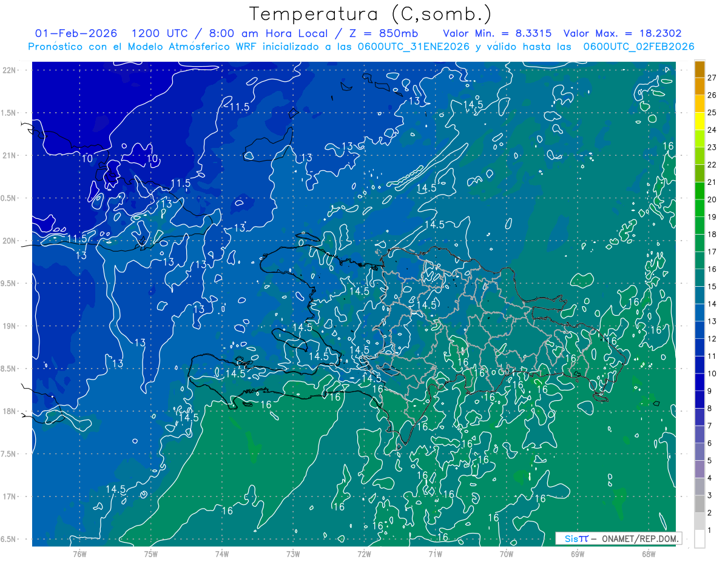This screenshot has width=728, height=562.
Task: Click the '73W' longitude label
Action: pos(293,554)
